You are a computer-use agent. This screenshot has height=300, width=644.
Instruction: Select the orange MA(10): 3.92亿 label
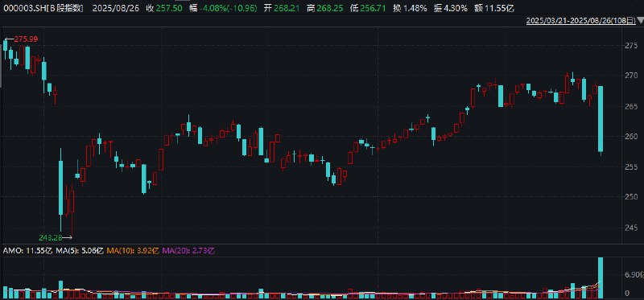tap(133, 251)
